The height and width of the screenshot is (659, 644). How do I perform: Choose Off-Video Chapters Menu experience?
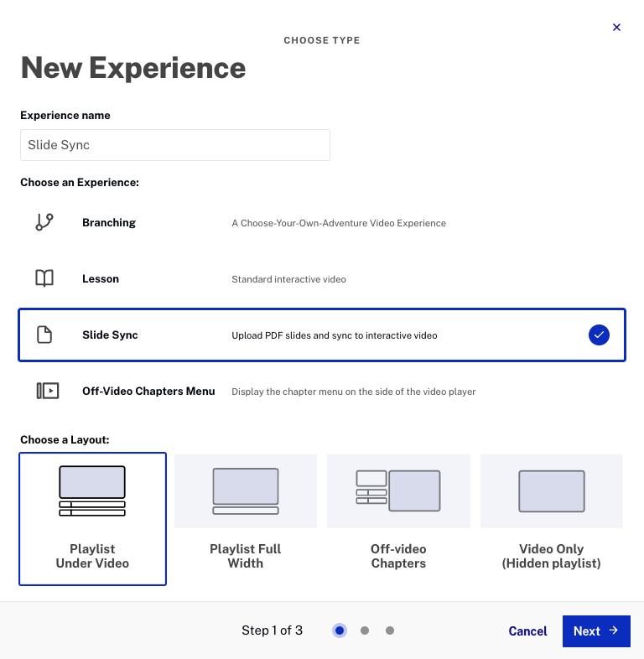[x=148, y=391]
